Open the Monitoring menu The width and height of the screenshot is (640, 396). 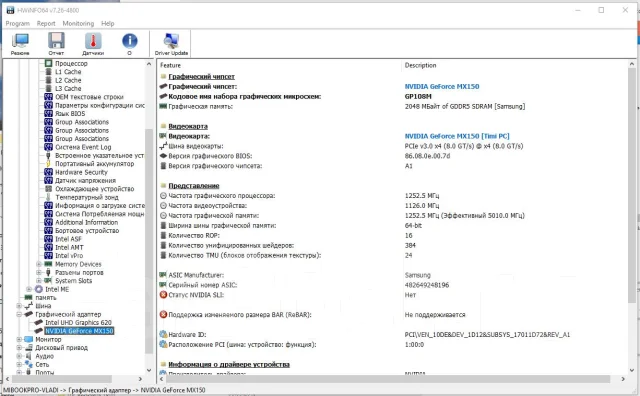pyautogui.click(x=78, y=24)
